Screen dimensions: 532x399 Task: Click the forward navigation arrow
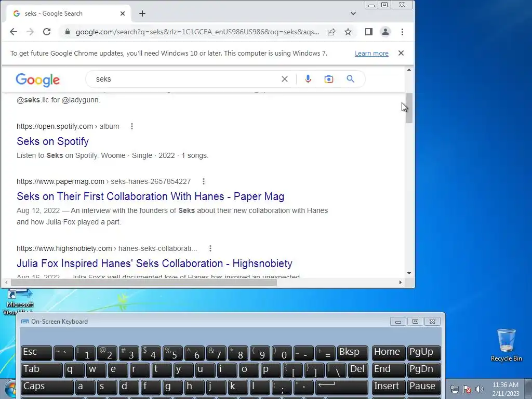coord(30,32)
